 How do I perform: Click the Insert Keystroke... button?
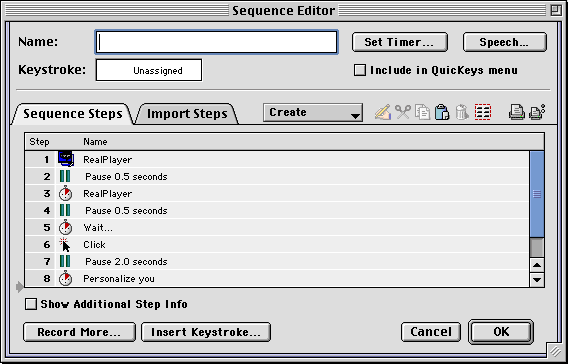coord(206,332)
